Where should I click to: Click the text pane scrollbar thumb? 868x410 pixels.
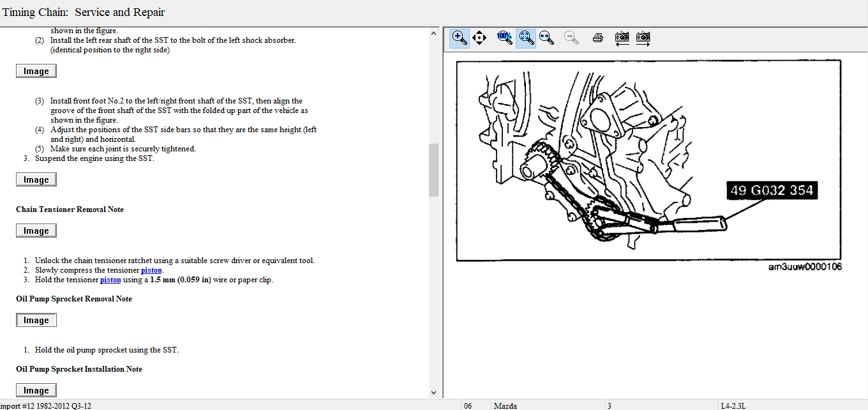433,170
